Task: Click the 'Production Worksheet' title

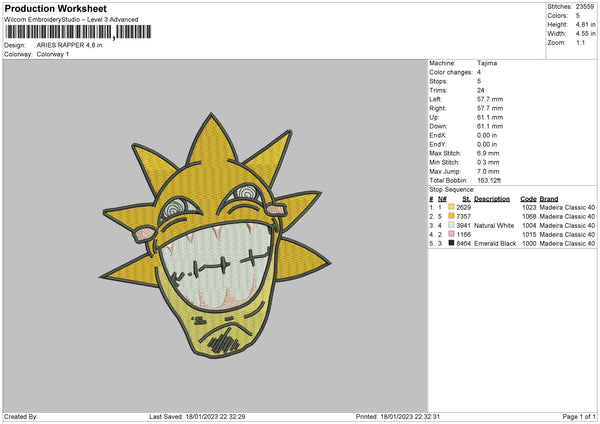Action: 56,8
